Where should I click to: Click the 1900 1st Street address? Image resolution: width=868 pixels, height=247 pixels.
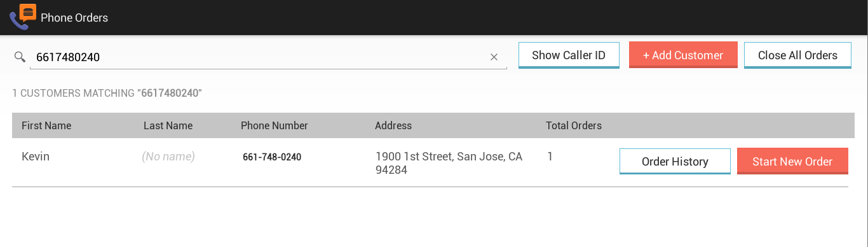click(449, 164)
